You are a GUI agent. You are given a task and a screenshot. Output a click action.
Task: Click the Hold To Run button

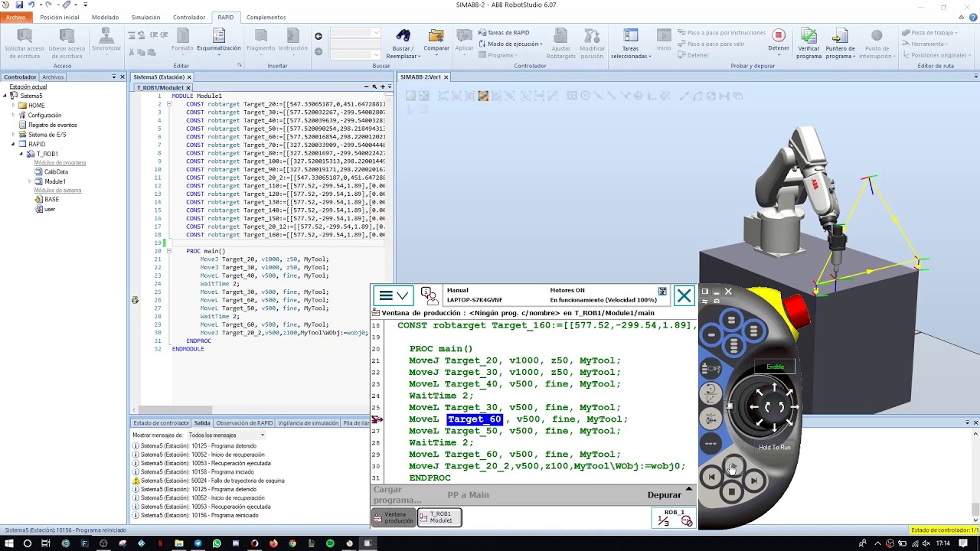(775, 447)
